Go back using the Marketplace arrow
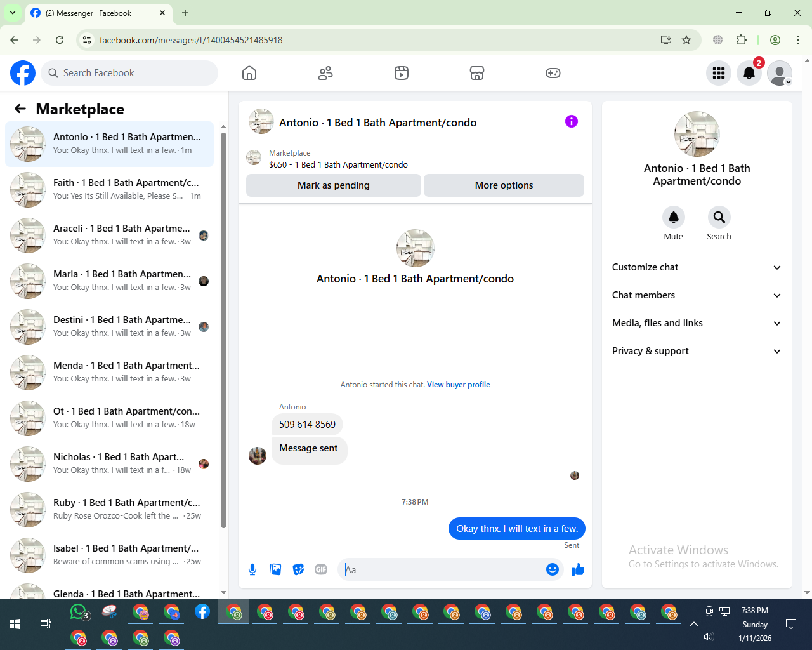The width and height of the screenshot is (812, 650). tap(20, 109)
